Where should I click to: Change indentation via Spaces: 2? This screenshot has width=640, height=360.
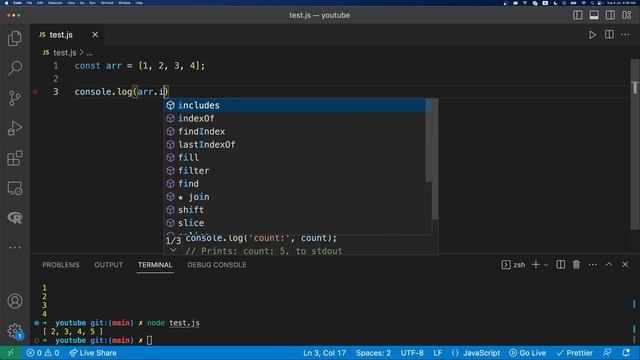[373, 353]
